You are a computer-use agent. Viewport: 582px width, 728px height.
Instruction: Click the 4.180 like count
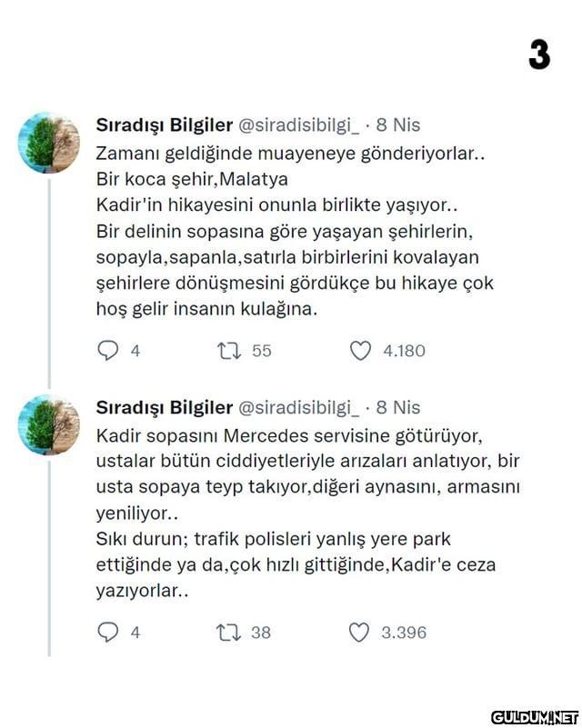coord(403,350)
